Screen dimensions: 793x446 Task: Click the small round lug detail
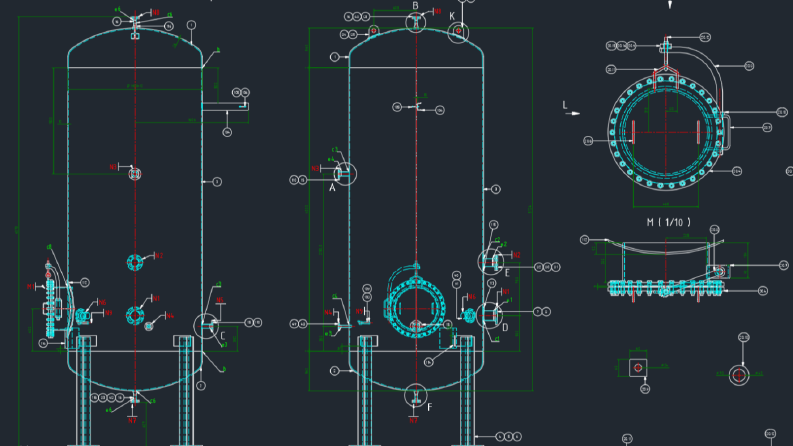tap(739, 375)
